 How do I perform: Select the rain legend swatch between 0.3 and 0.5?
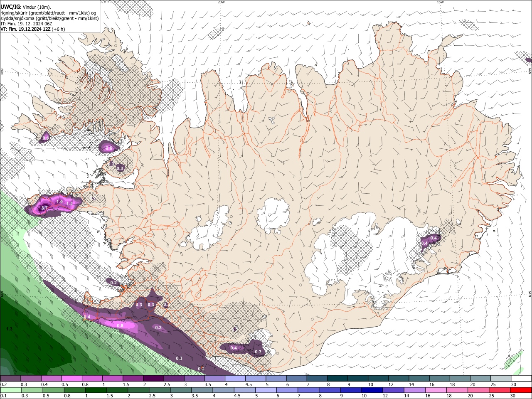pos(31,390)
